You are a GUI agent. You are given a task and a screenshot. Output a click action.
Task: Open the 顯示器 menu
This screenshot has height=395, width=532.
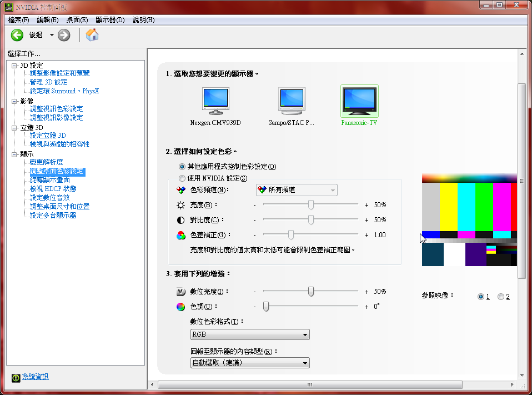point(109,20)
